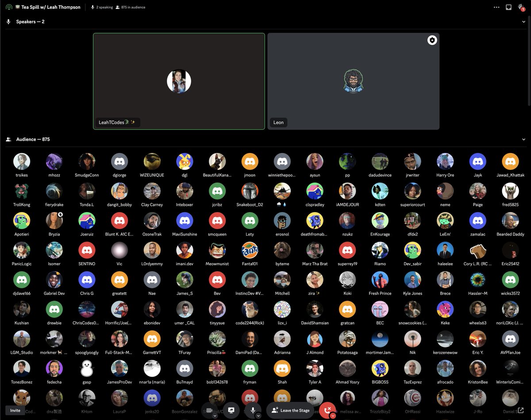Open the three-dot more options menu
The width and height of the screenshot is (531, 420).
496,7
